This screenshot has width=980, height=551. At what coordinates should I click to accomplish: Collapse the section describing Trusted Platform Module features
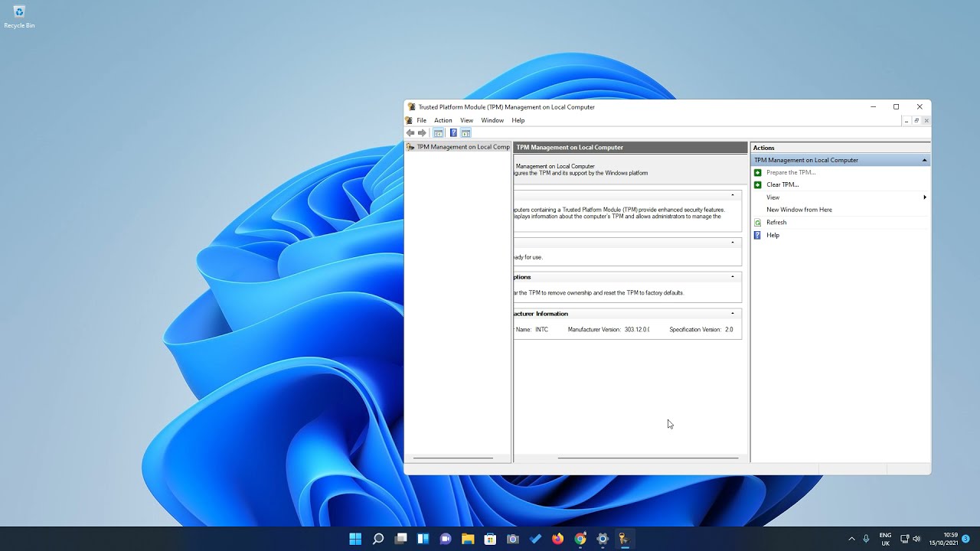tap(733, 195)
